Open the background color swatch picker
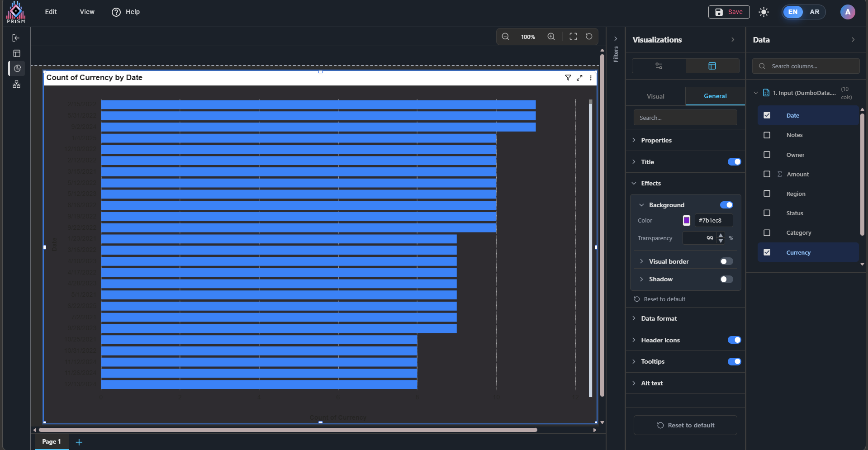868x450 pixels. [x=686, y=220]
